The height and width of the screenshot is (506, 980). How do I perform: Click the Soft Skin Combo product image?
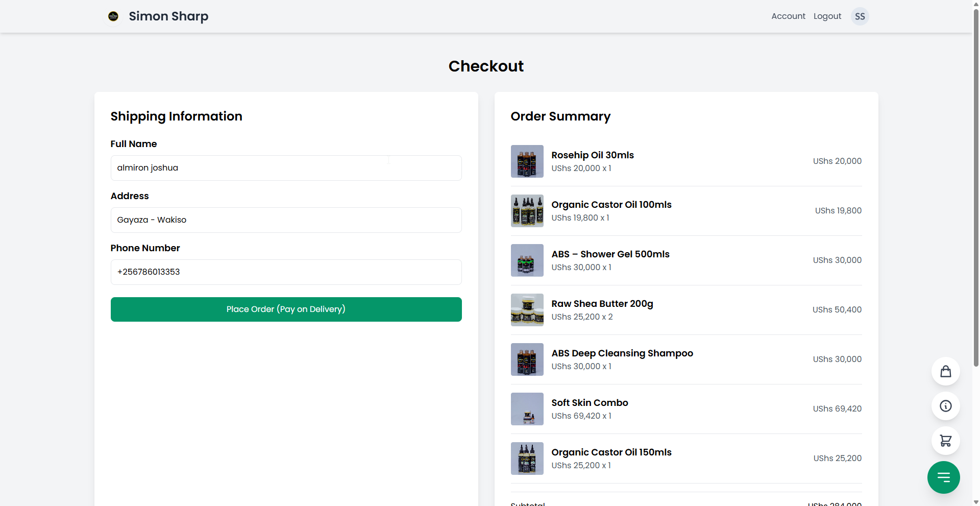(x=527, y=409)
